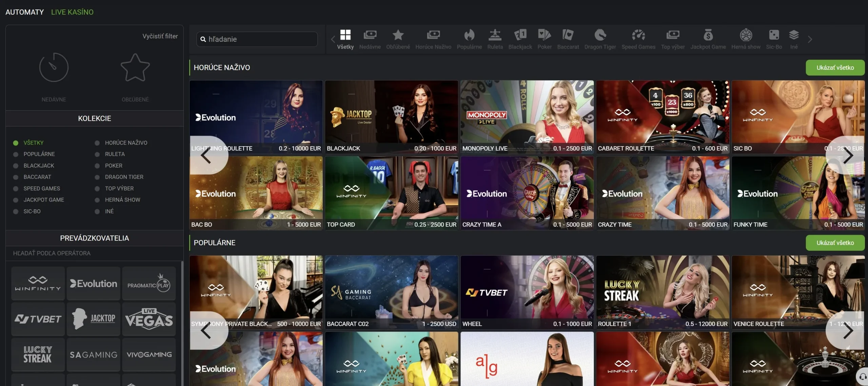Open the Monopoly Live game thumbnail

[527, 117]
